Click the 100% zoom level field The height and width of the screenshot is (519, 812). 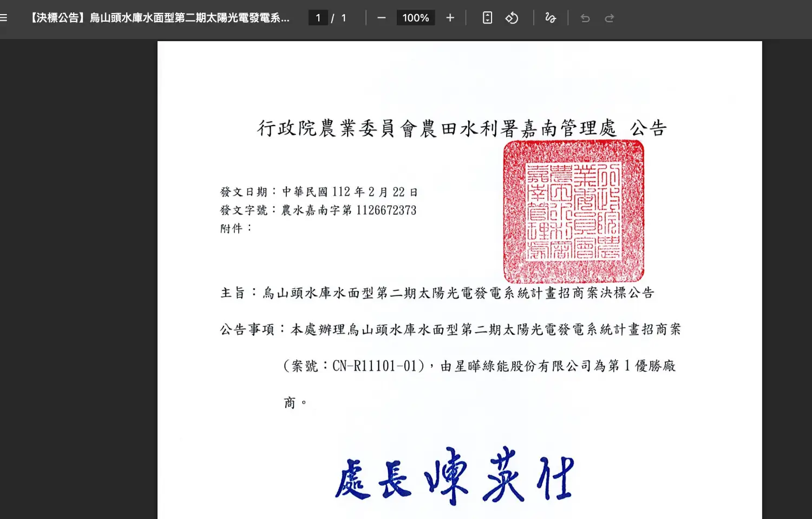click(x=415, y=18)
